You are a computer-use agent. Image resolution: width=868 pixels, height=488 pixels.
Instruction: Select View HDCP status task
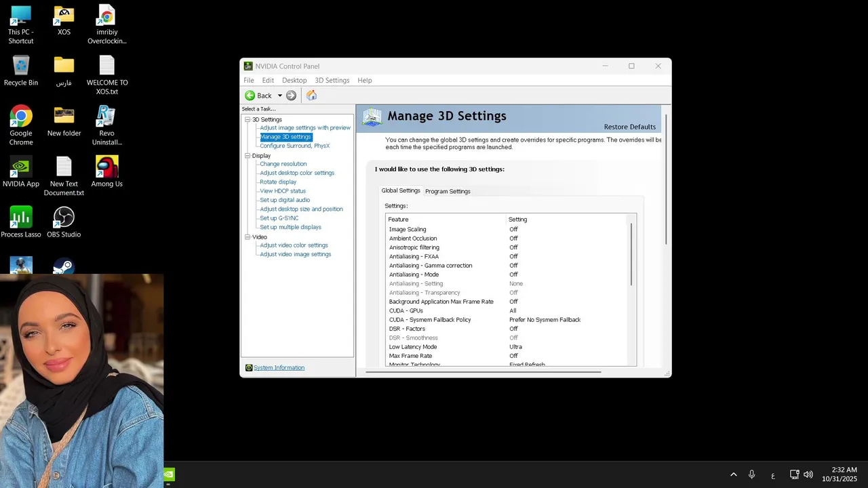[x=283, y=191]
